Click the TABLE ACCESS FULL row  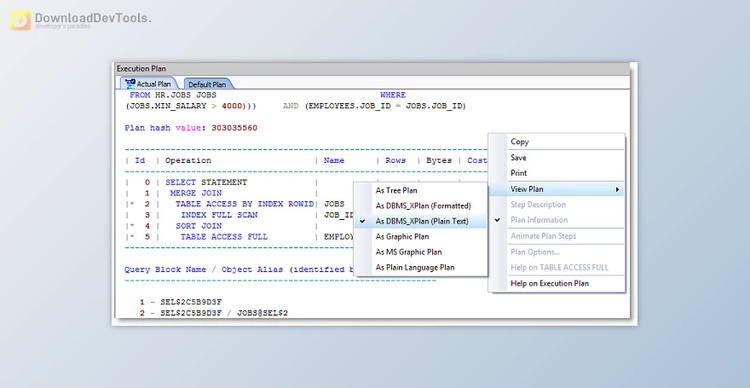pos(224,237)
